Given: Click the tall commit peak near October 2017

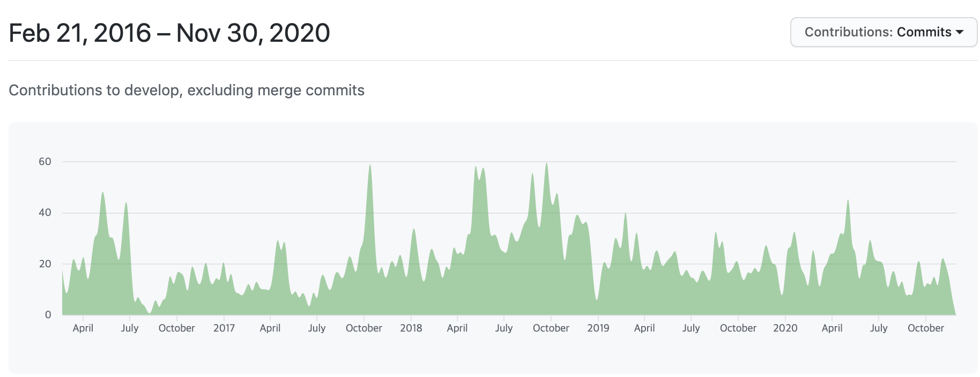Looking at the screenshot, I should click(x=370, y=166).
